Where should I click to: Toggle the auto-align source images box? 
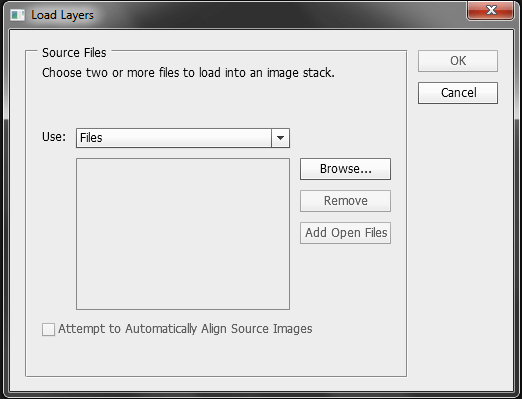pos(49,329)
